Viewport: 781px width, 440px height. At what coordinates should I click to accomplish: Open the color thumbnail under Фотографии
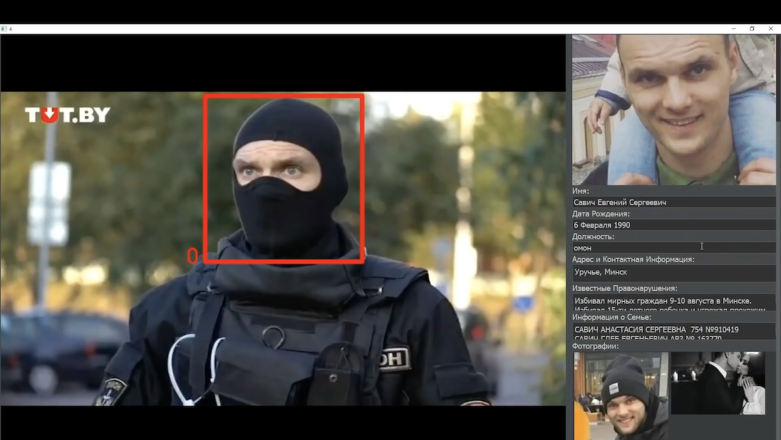621,396
